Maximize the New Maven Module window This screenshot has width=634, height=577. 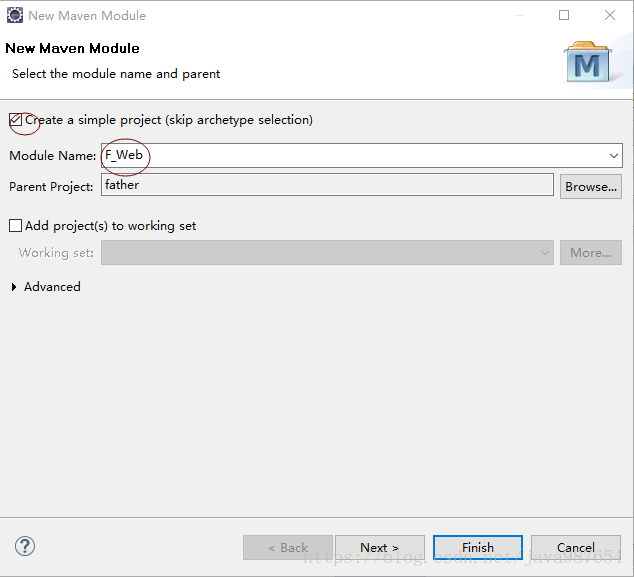coord(564,15)
